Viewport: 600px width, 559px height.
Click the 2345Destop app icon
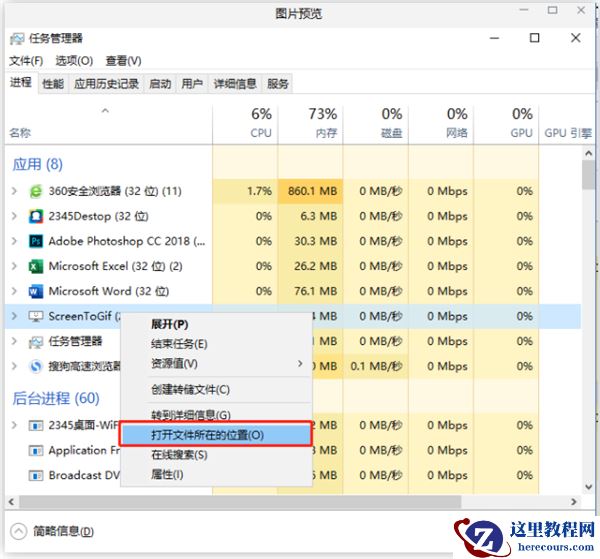[x=36, y=216]
